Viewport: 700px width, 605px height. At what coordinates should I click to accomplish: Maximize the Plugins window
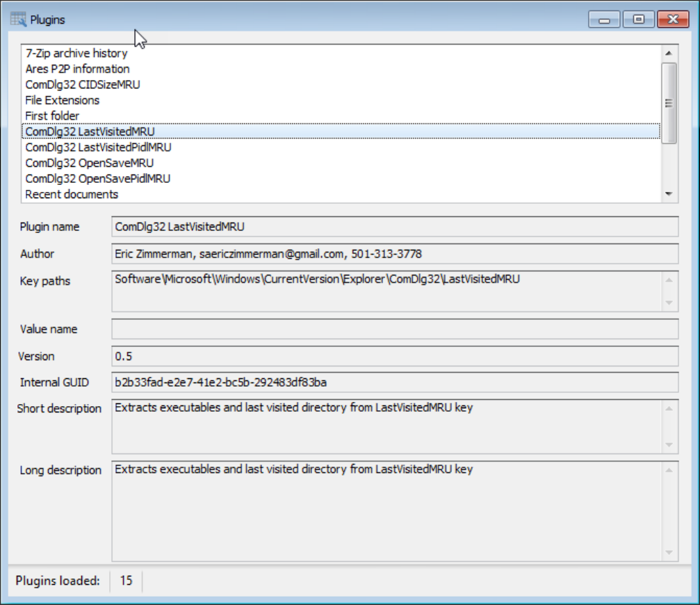638,19
